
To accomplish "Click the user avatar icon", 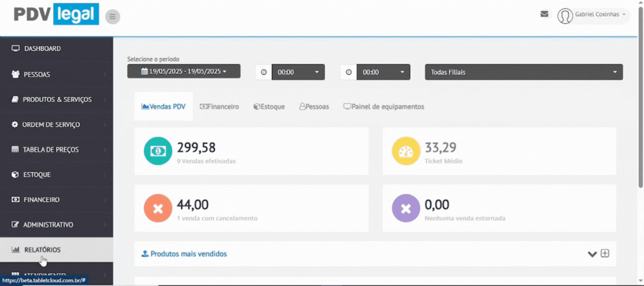I will pyautogui.click(x=565, y=16).
